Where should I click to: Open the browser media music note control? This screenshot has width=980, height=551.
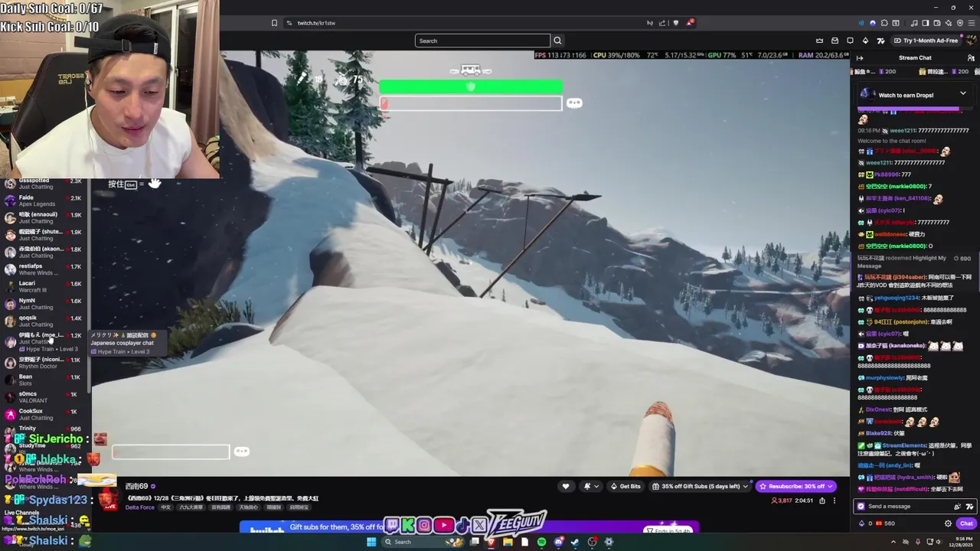pyautogui.click(x=914, y=23)
